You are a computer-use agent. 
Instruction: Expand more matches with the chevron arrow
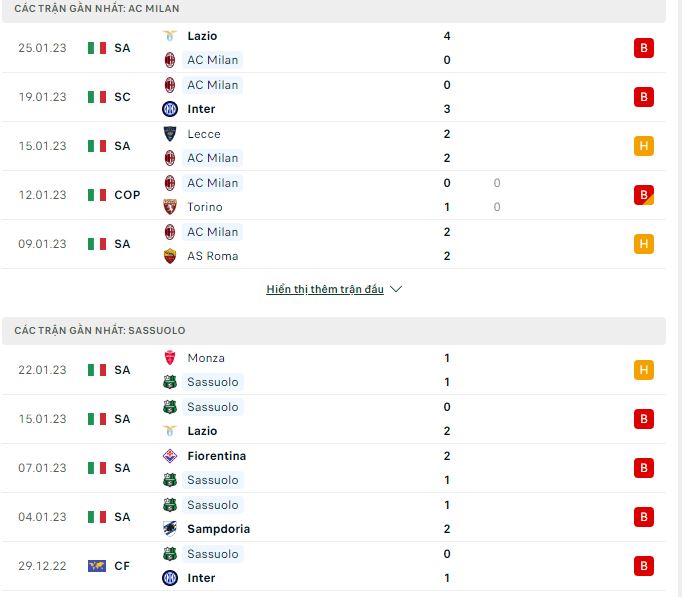(x=396, y=289)
